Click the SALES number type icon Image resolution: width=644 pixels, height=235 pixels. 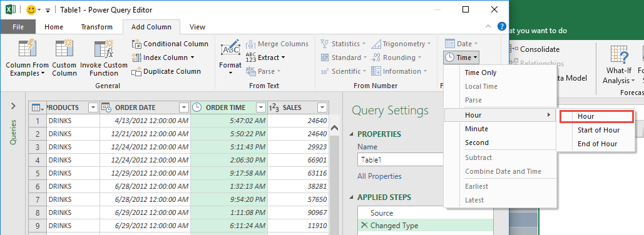[274, 108]
